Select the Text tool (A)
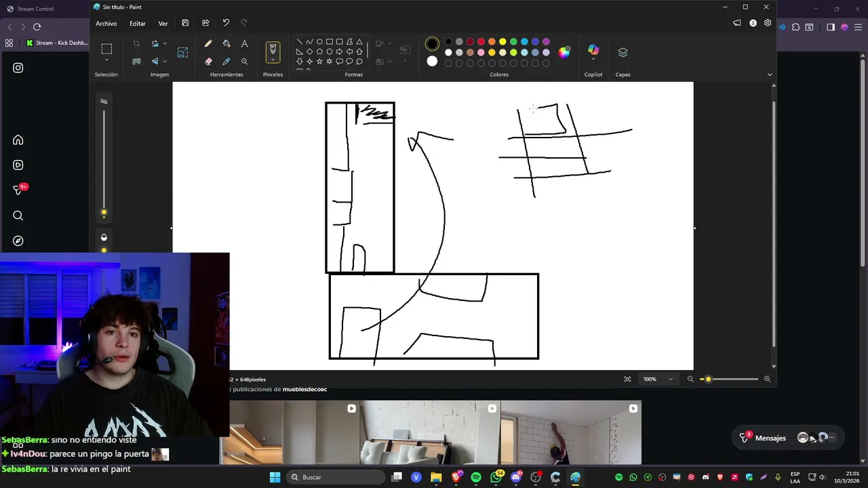 coord(244,43)
